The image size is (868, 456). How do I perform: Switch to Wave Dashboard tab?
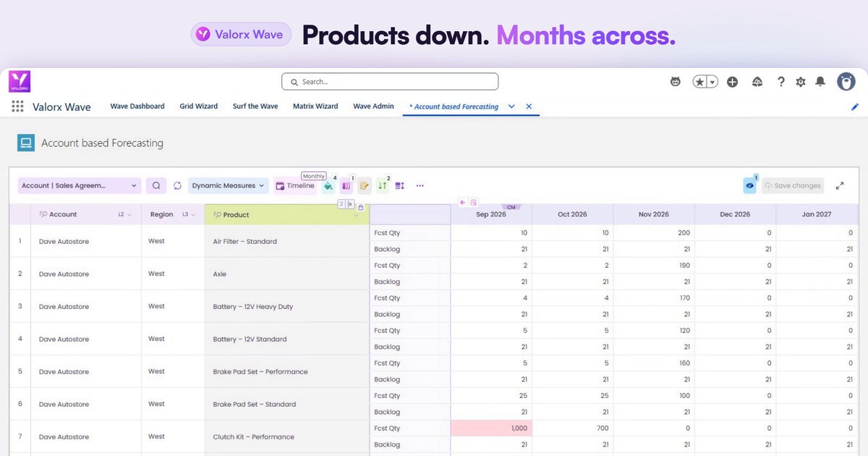(137, 106)
